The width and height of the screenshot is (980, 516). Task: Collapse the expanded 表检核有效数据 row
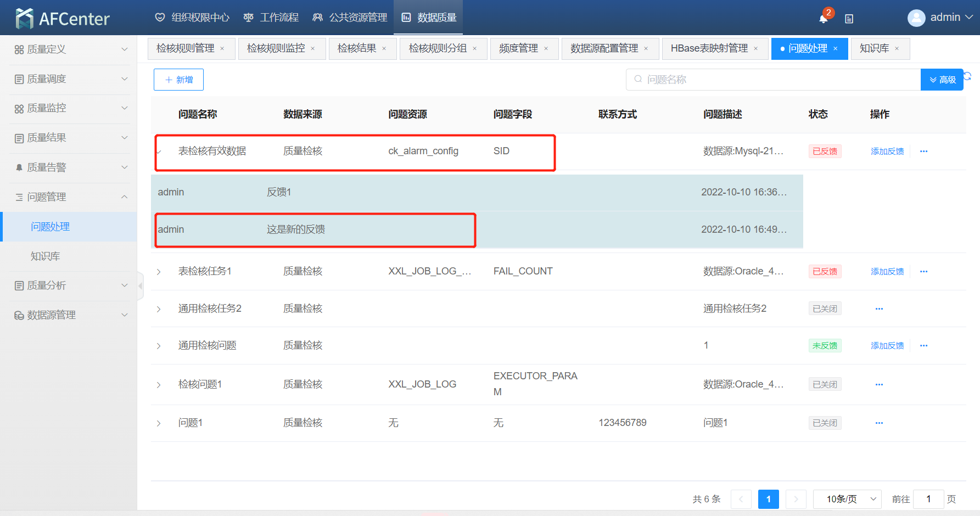pyautogui.click(x=159, y=152)
